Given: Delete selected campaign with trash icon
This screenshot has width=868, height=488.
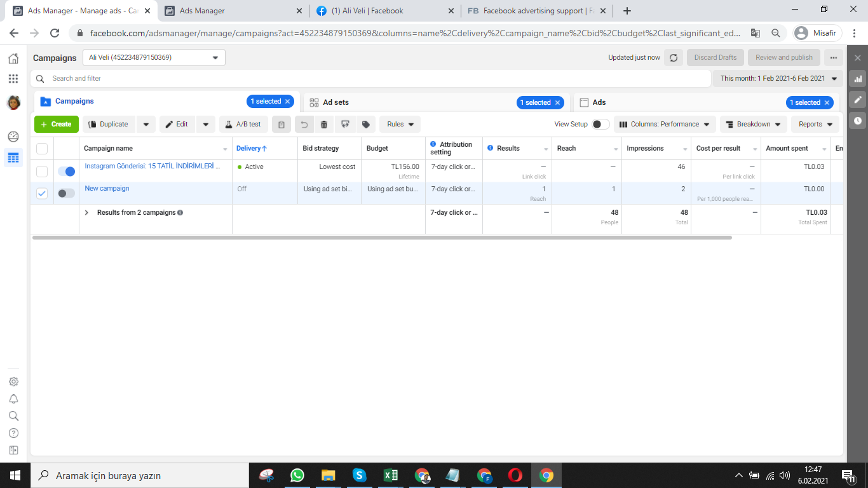Looking at the screenshot, I should [324, 125].
